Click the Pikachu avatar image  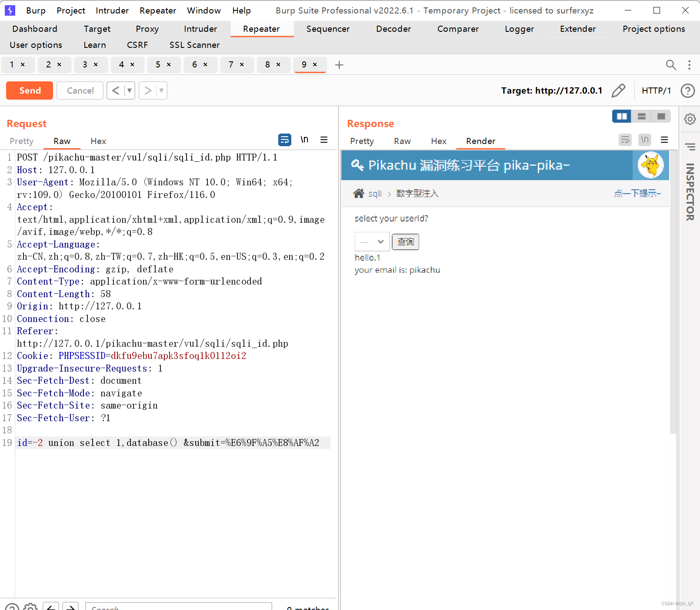(650, 165)
